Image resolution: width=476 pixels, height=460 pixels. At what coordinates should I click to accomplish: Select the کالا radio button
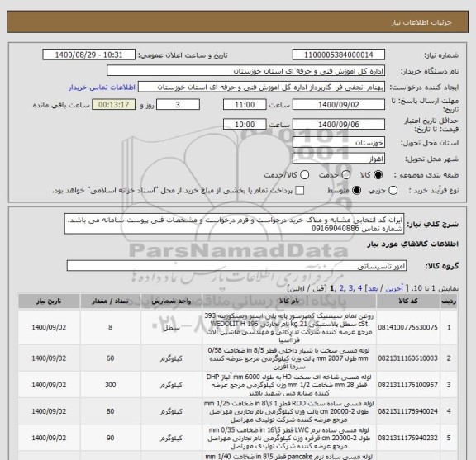[378, 175]
